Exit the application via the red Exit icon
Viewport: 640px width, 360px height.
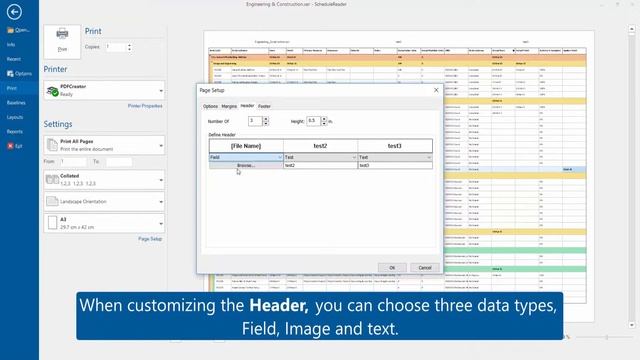pyautogui.click(x=10, y=146)
